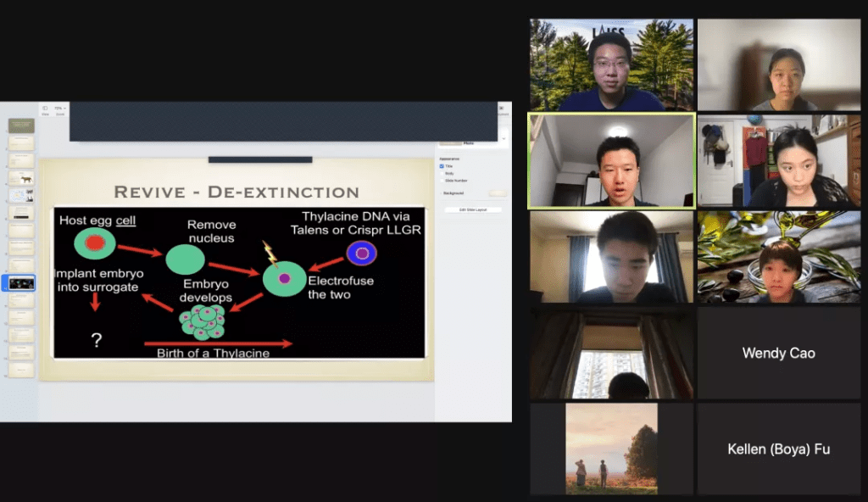Open the View menu icon in Keynote toolbar

pos(45,109)
